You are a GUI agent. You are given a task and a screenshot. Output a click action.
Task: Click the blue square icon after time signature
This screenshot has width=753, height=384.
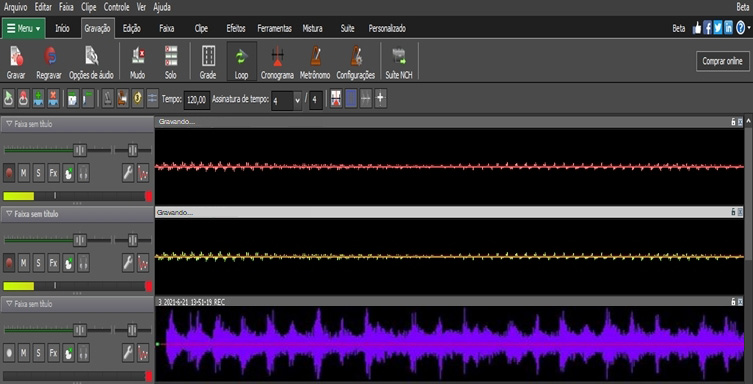[351, 99]
